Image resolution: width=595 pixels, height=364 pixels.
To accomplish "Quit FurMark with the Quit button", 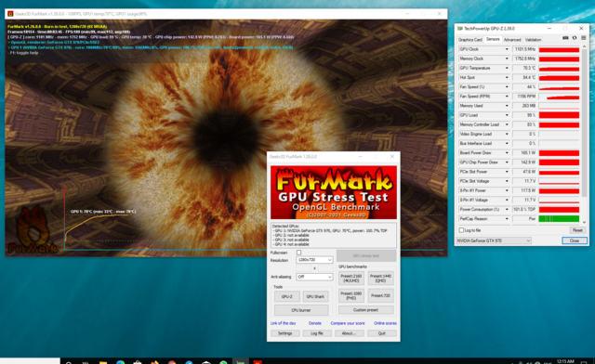I will (382, 333).
